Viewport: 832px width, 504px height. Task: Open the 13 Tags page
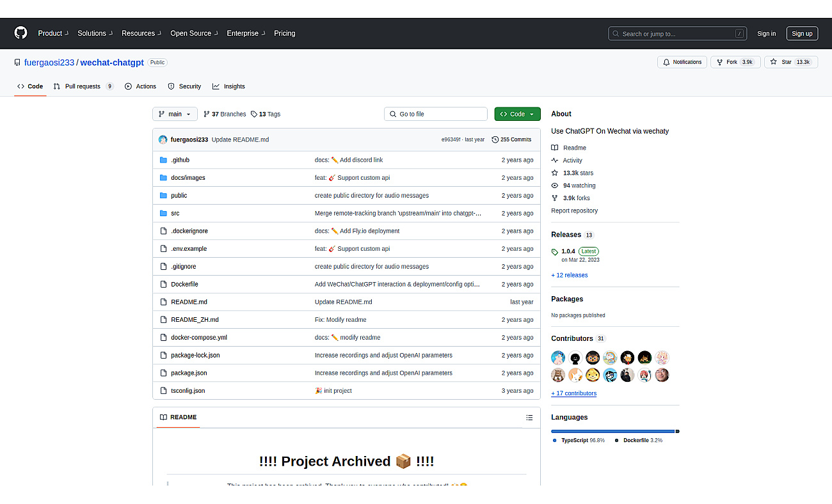pyautogui.click(x=266, y=114)
